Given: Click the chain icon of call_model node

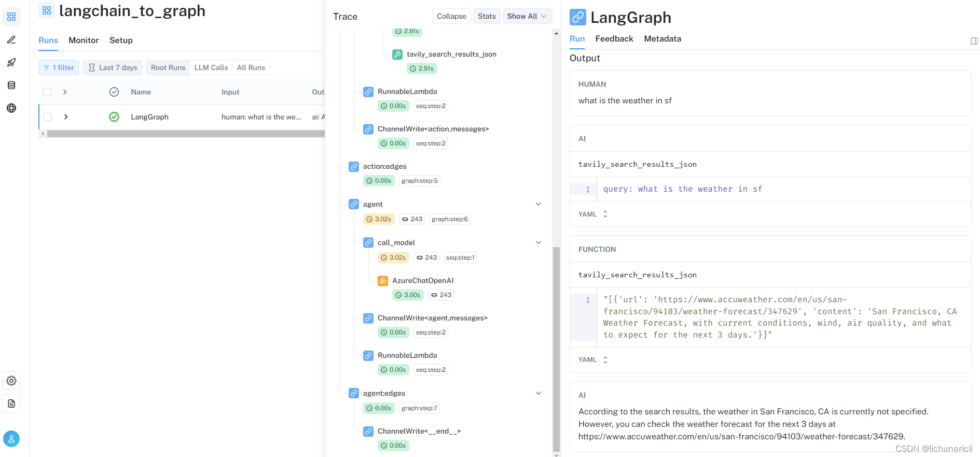Looking at the screenshot, I should (x=368, y=243).
